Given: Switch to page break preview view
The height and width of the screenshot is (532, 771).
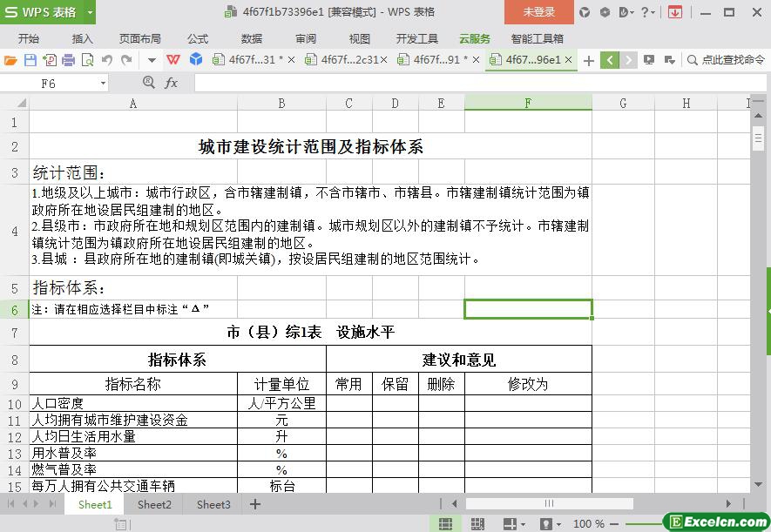Looking at the screenshot, I should click(477, 524).
